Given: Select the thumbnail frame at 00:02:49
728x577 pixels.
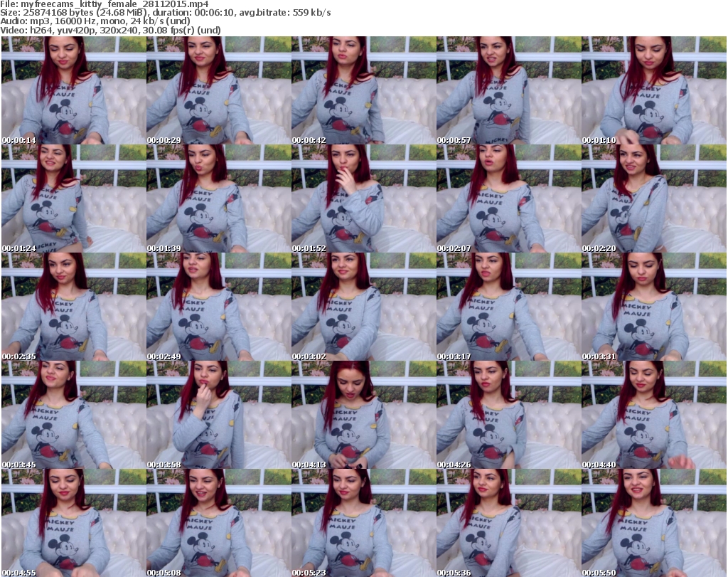Looking at the screenshot, I should pyautogui.click(x=219, y=307).
